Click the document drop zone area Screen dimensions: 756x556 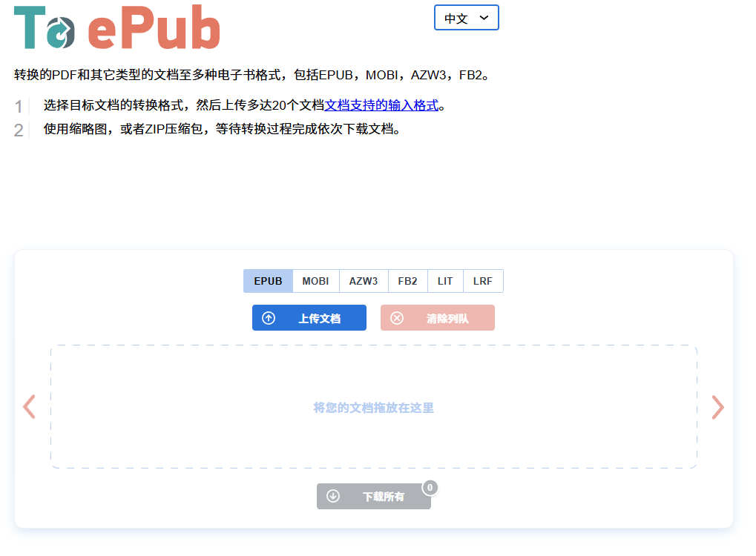click(x=373, y=407)
